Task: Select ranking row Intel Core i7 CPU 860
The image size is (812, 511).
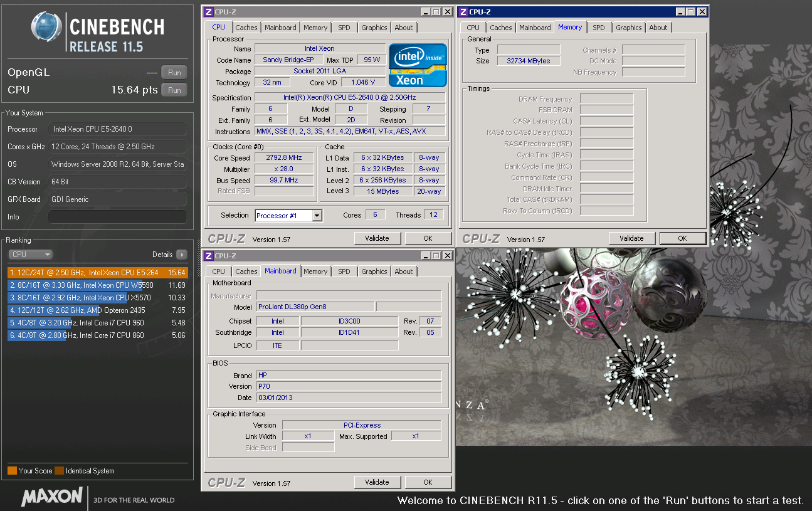Action: point(98,335)
